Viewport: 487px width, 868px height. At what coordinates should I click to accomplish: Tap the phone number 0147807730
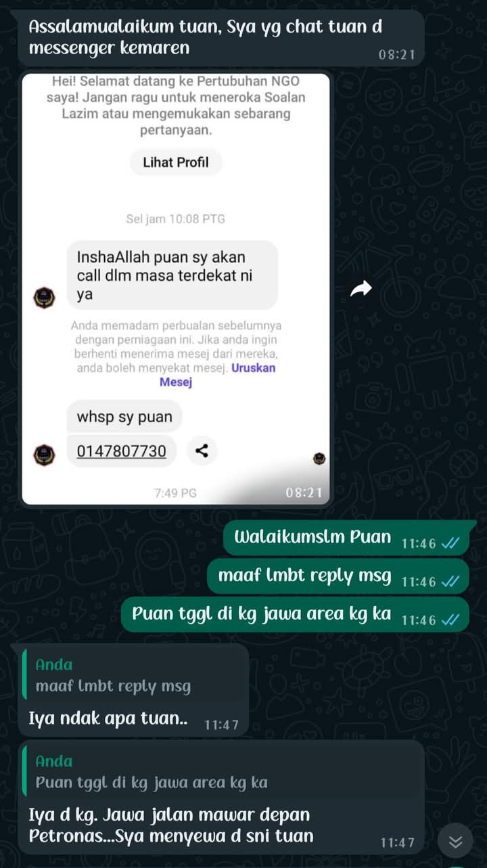(x=122, y=451)
